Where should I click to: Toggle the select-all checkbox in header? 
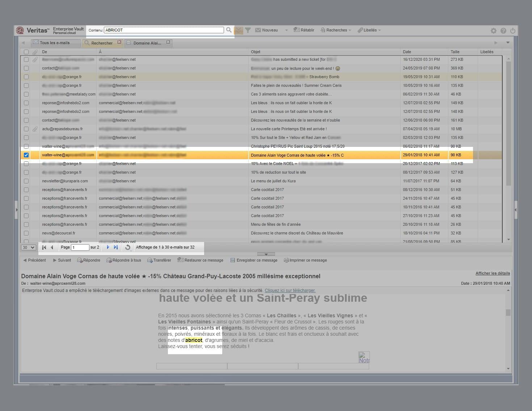point(26,52)
